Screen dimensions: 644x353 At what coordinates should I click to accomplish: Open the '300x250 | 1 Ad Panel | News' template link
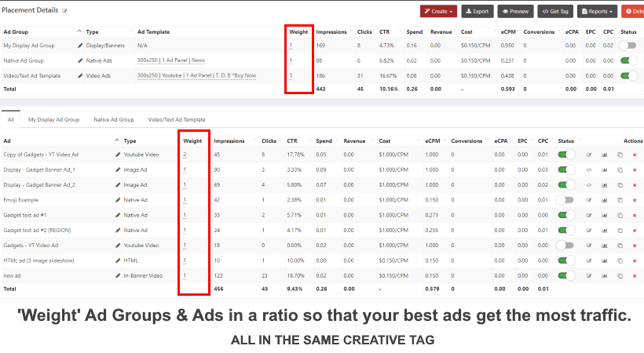tap(171, 60)
